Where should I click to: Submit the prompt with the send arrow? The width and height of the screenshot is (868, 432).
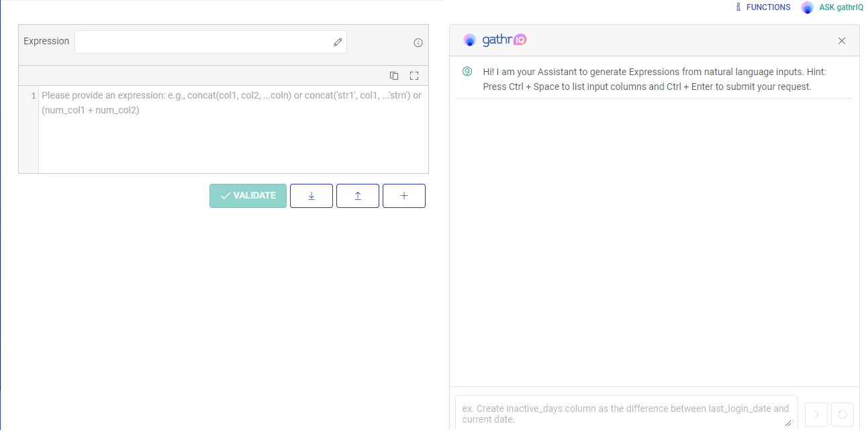point(816,415)
